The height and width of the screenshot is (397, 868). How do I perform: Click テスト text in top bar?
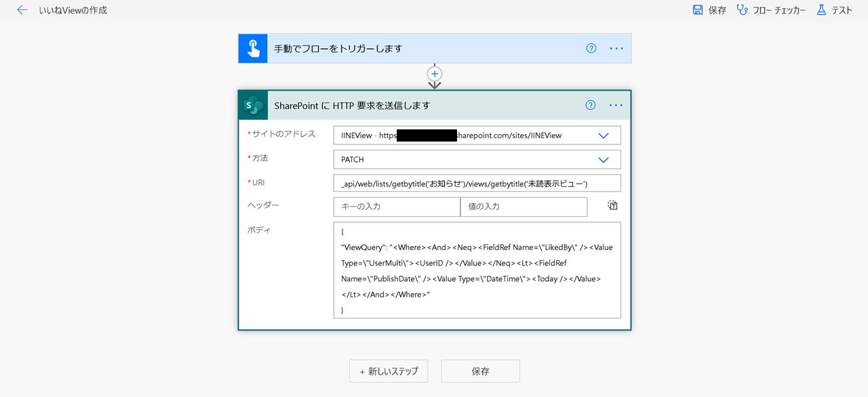click(x=842, y=10)
